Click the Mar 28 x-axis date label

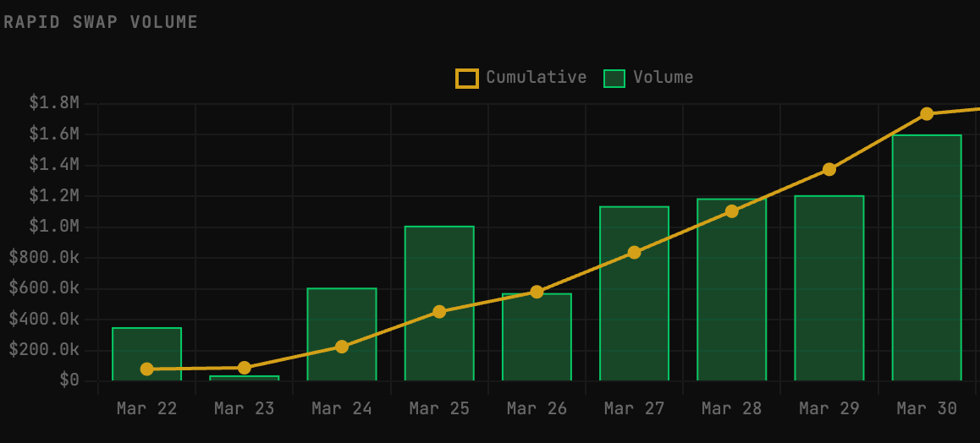click(x=732, y=408)
